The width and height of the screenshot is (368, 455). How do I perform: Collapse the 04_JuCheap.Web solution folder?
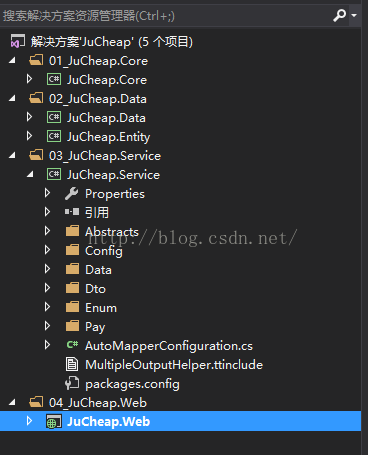click(x=12, y=402)
